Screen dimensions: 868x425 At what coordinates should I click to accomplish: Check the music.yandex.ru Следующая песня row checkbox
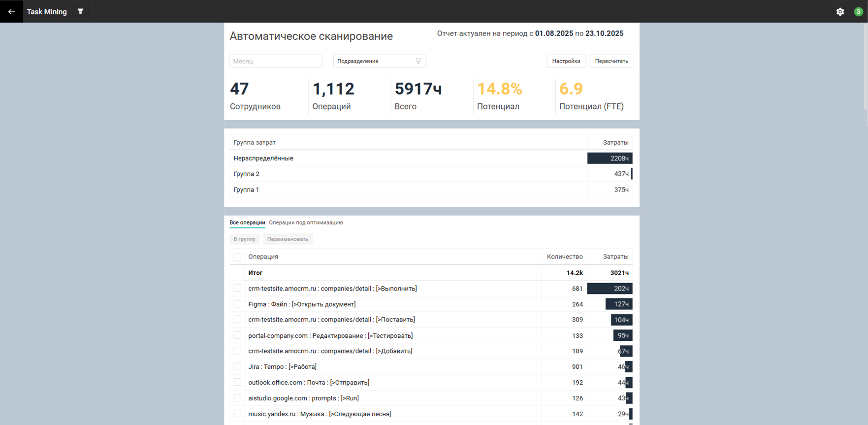coord(237,414)
